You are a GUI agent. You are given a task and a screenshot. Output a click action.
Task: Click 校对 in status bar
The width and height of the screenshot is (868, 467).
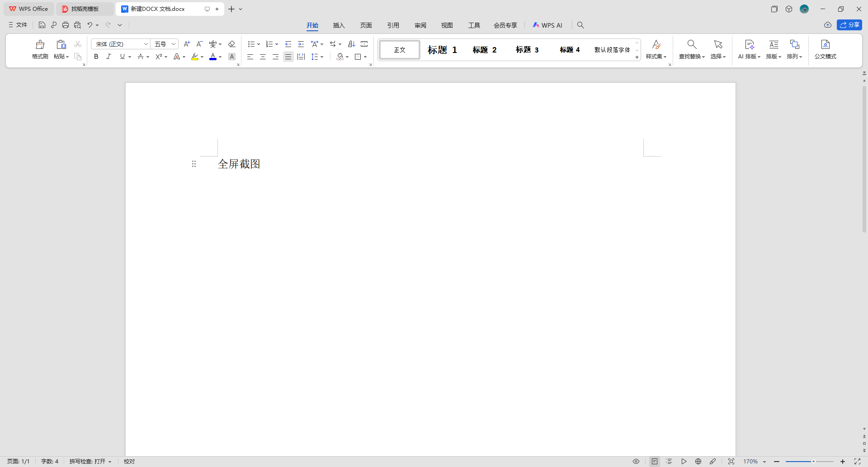click(x=129, y=462)
